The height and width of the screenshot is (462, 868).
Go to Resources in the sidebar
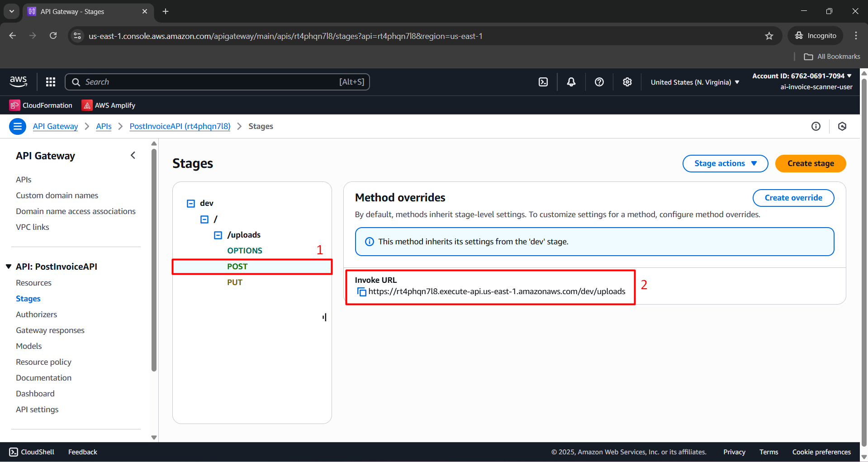33,283
